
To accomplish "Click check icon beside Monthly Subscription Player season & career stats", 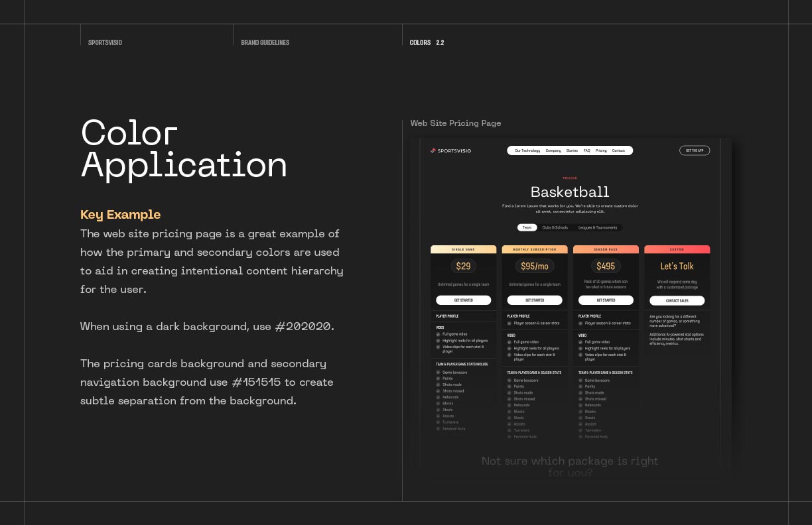I will 510,323.
